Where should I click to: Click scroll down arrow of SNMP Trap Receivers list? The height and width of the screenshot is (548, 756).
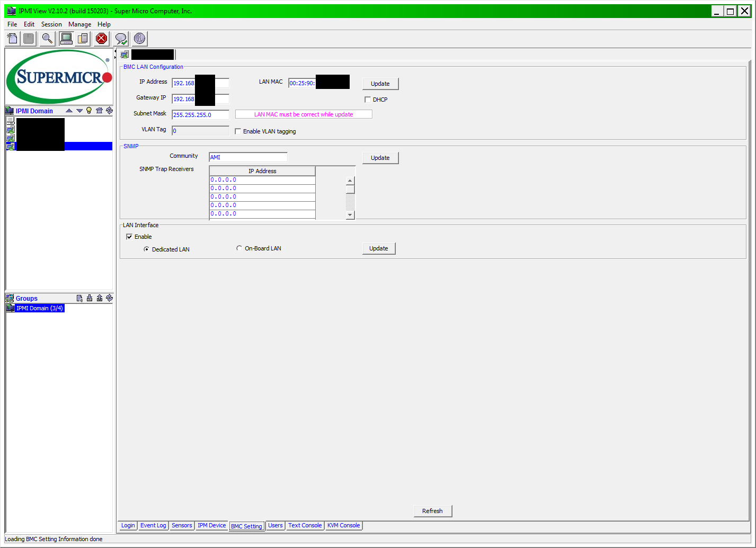coord(350,215)
